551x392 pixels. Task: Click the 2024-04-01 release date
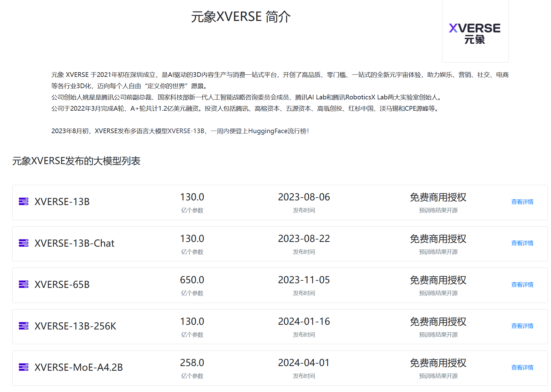coord(304,363)
